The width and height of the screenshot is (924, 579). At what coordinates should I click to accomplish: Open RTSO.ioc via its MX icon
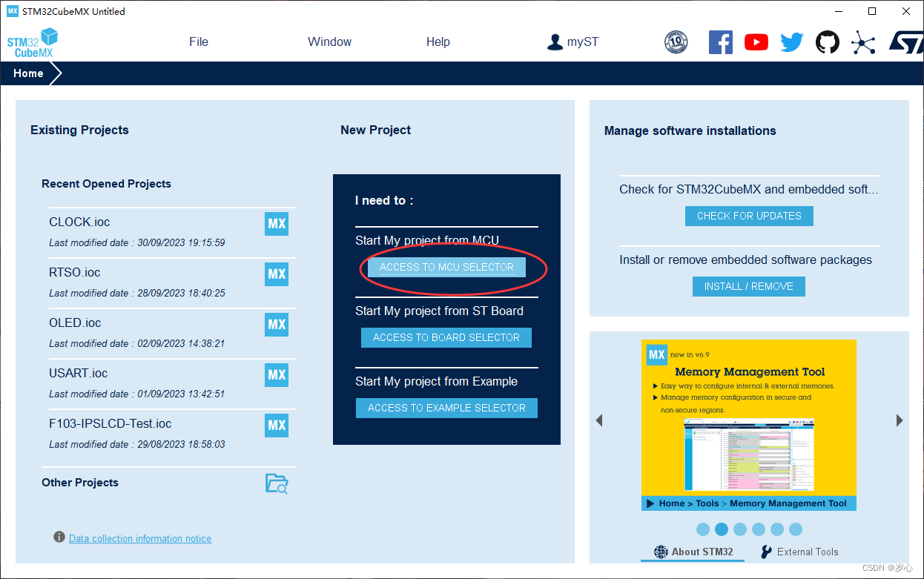click(x=277, y=274)
